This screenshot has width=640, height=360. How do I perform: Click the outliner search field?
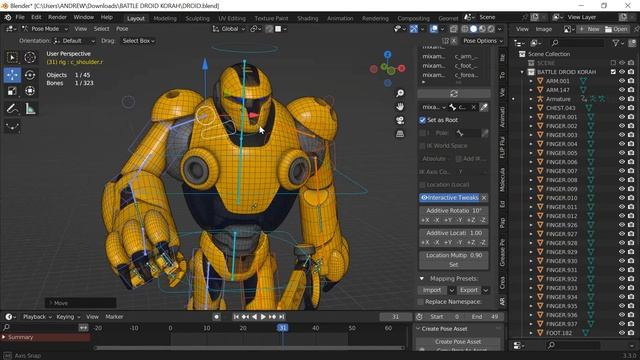click(577, 43)
